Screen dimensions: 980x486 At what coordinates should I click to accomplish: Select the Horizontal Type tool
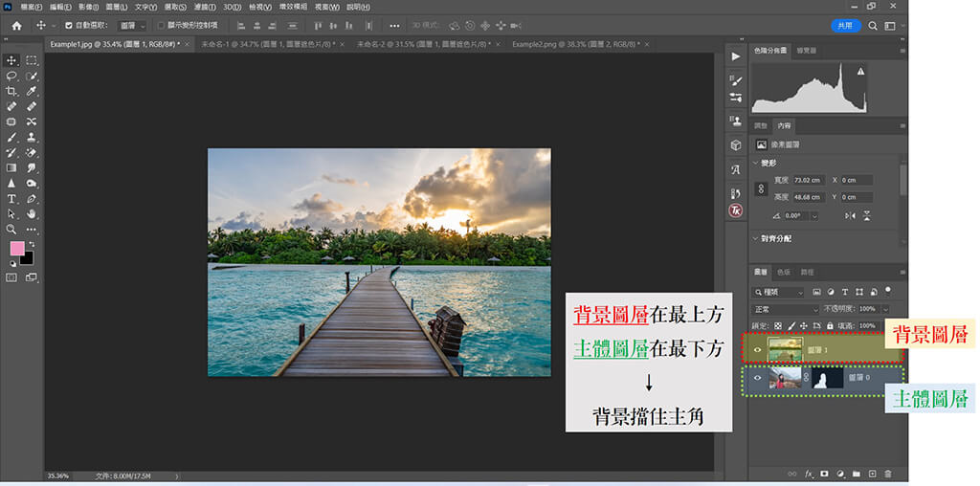[11, 199]
